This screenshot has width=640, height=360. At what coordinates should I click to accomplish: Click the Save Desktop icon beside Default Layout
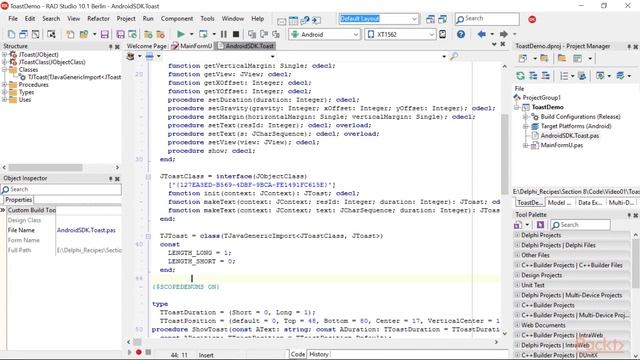430,19
